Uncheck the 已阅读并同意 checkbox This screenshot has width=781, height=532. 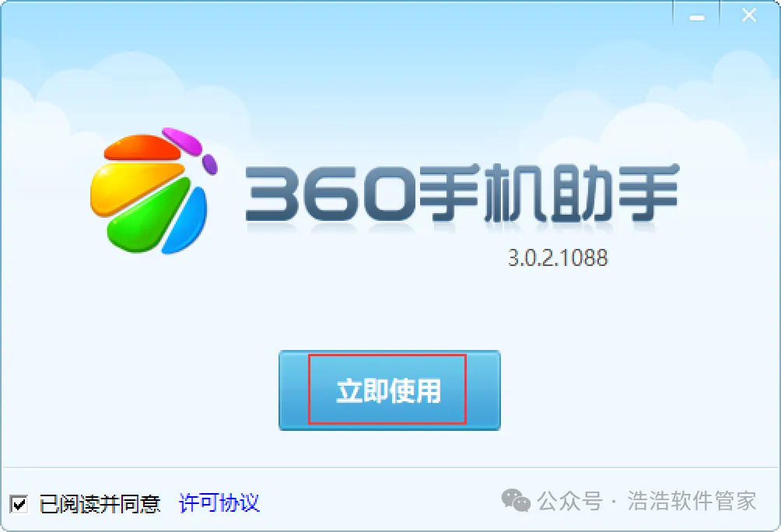click(19, 504)
